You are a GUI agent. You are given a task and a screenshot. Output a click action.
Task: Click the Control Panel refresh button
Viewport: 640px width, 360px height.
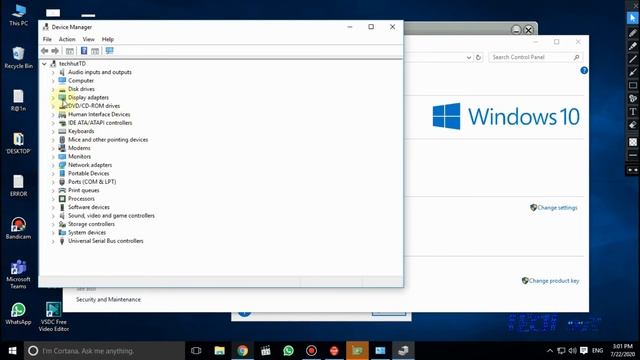pyautogui.click(x=478, y=58)
